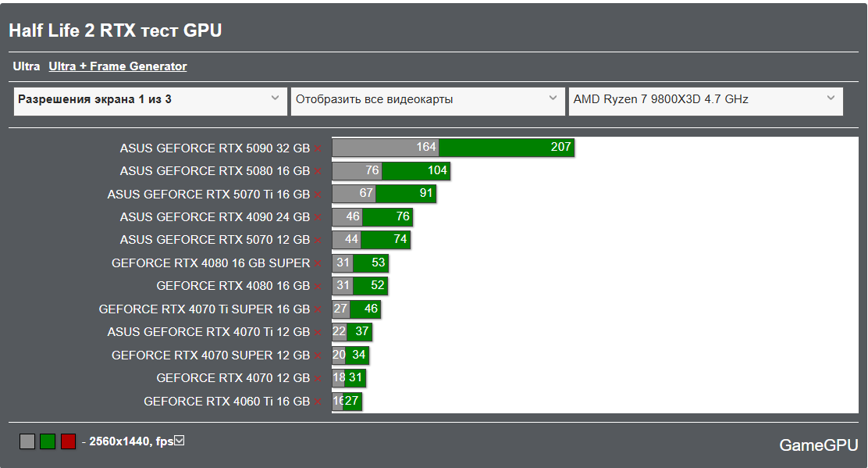Open the AMD Ryzen 7 9800X3D processor dropdown

tap(706, 102)
